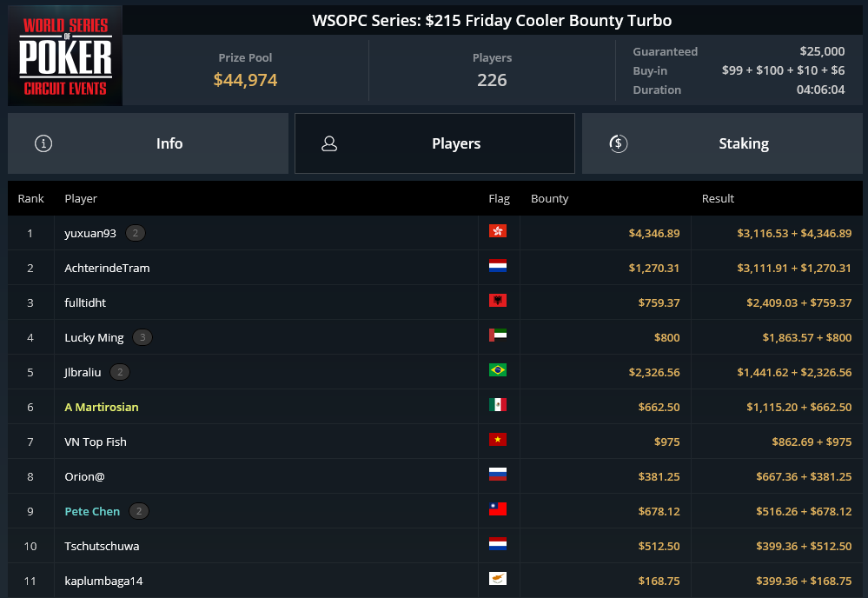The image size is (868, 598).
Task: Click the Buy-in value $99 + $100 + $10 + $6
Action: (783, 70)
